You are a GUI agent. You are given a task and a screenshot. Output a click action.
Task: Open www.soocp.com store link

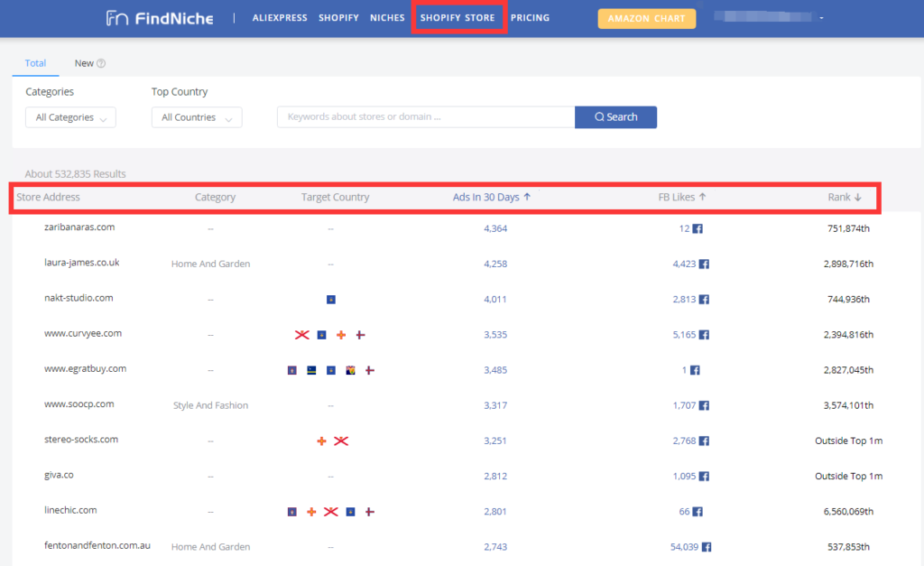(x=79, y=404)
